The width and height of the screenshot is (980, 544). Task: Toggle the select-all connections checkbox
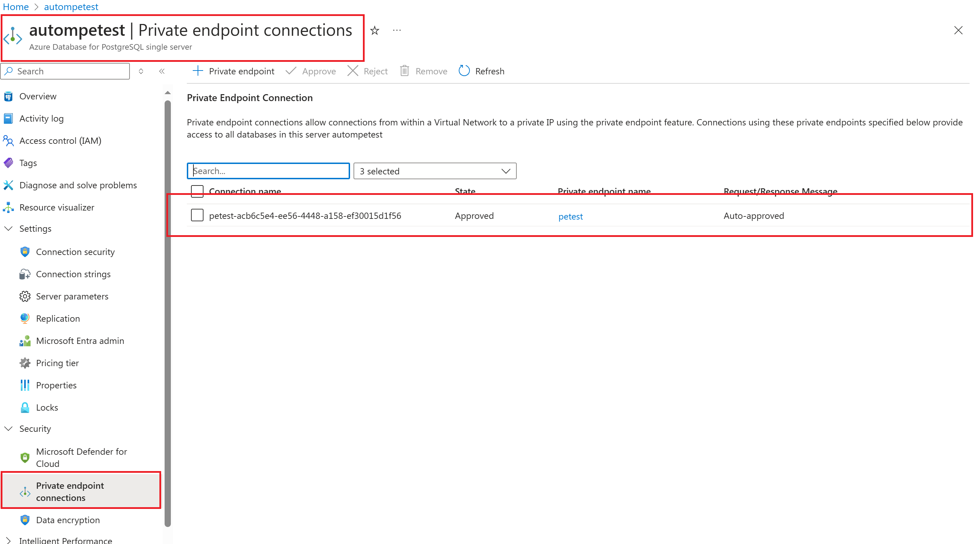tap(197, 191)
